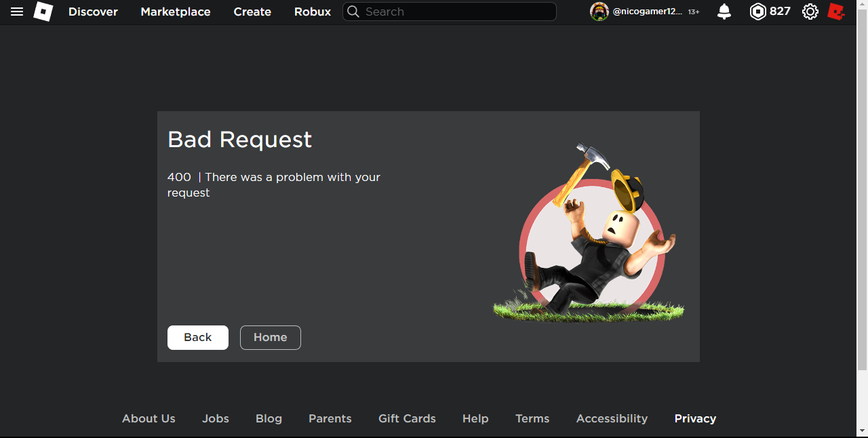The image size is (868, 438).
Task: Navigate to Discover
Action: click(93, 12)
